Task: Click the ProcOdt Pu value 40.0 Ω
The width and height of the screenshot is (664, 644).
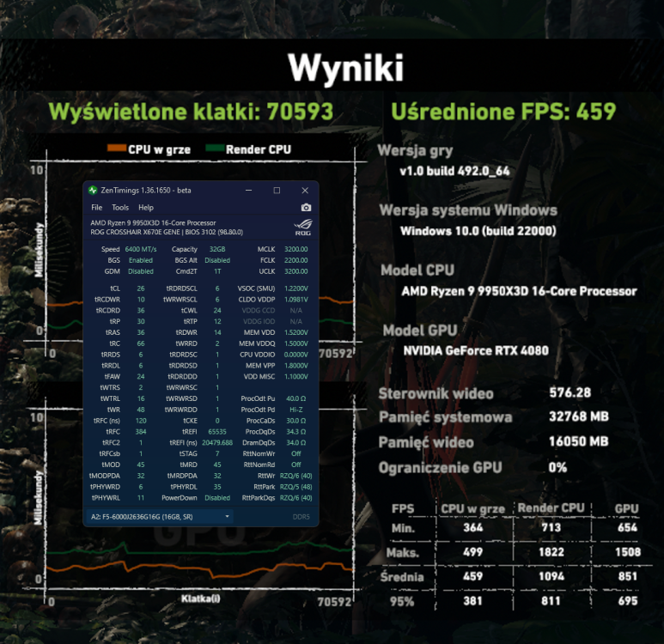Action: [x=296, y=398]
